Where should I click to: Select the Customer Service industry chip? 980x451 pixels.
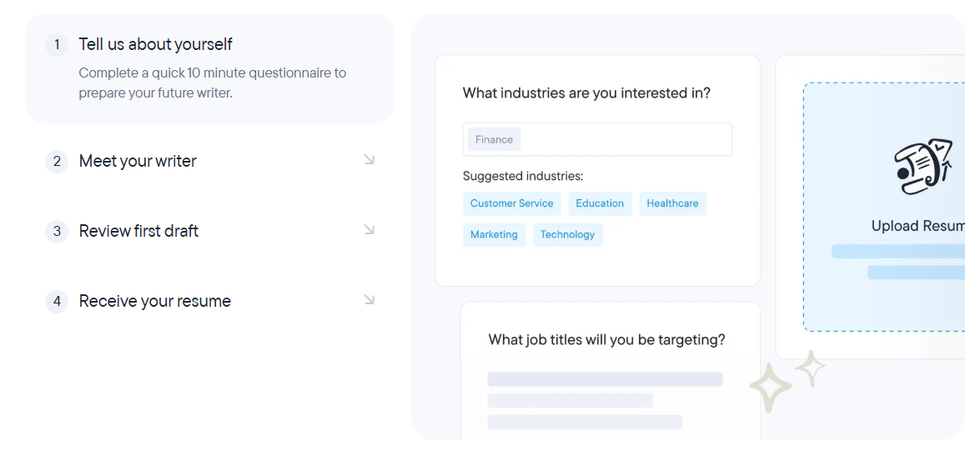click(512, 203)
